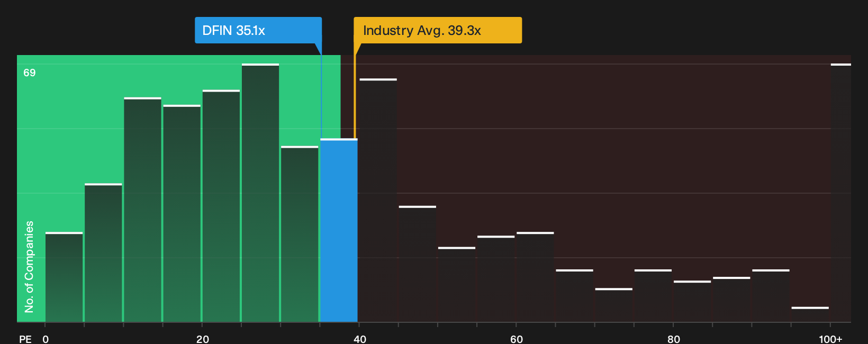Click the histogram bar at PE 10-15
Image resolution: width=868 pixels, height=344 pixels.
click(x=142, y=210)
